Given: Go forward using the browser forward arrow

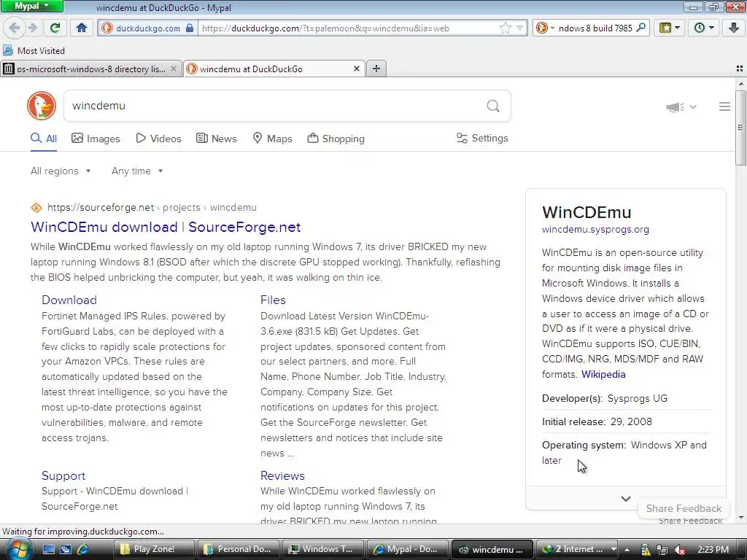Looking at the screenshot, I should 32,28.
